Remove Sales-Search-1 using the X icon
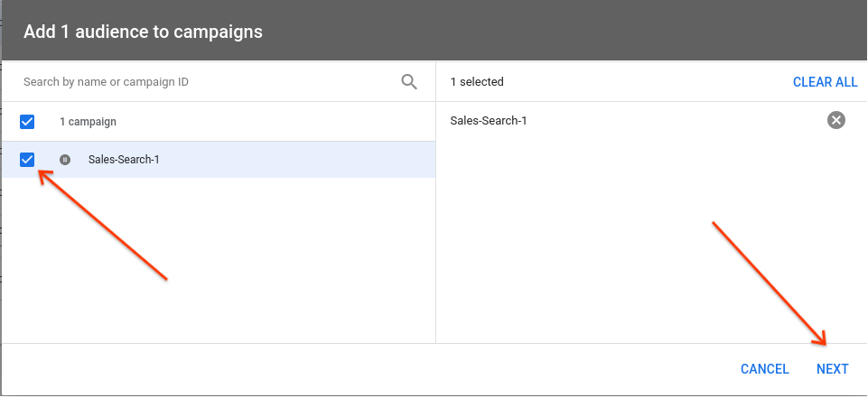 coord(836,120)
